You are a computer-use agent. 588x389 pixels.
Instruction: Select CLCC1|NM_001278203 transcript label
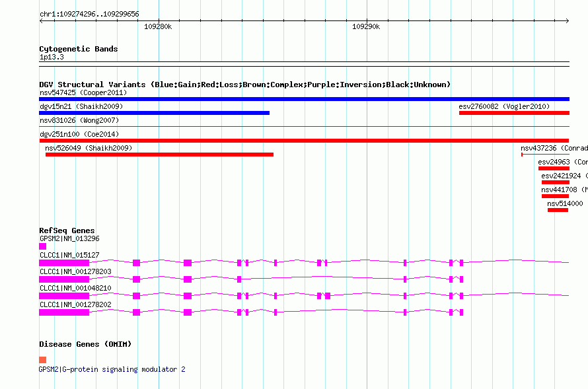coord(75,271)
